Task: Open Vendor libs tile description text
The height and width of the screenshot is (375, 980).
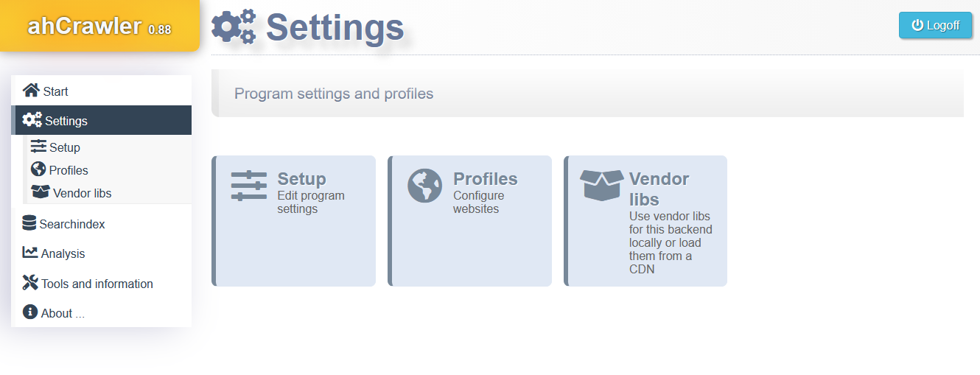Action: (x=671, y=242)
